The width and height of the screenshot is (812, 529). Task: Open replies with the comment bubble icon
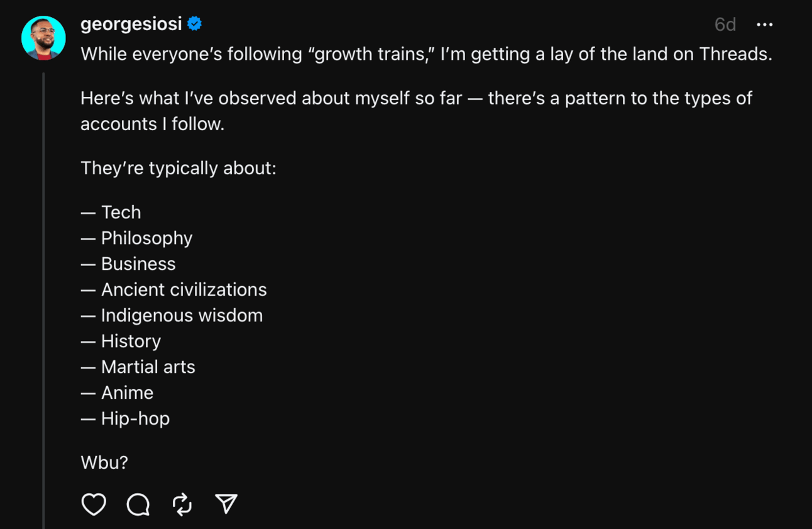click(138, 504)
